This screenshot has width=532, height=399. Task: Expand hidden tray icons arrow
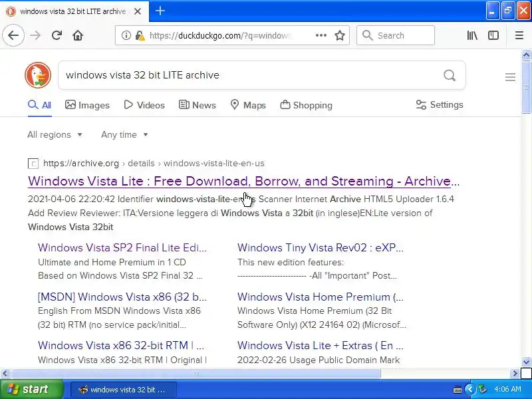pos(470,389)
